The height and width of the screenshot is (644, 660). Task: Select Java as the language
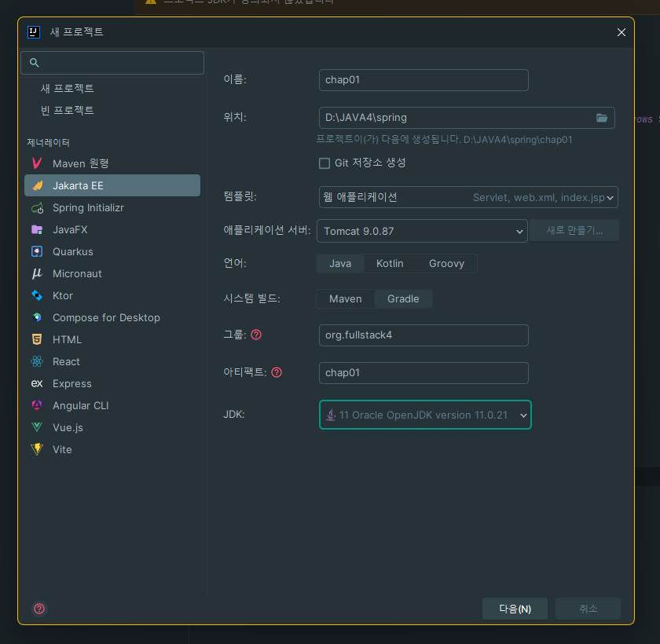(x=340, y=264)
